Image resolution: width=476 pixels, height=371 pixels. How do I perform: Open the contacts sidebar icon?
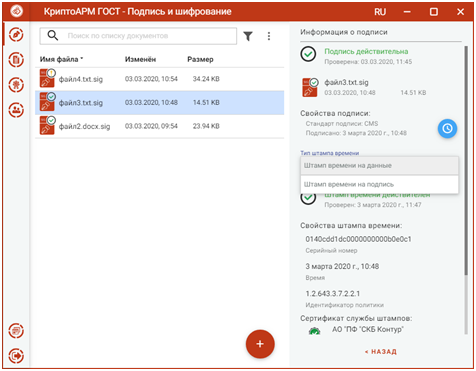(x=16, y=110)
